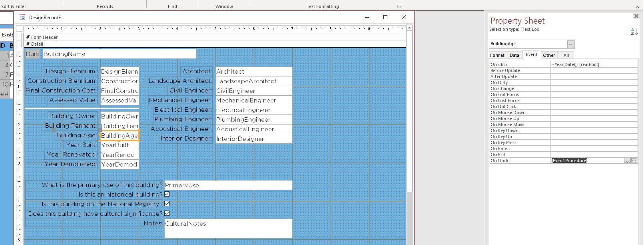
Task: Click the form selector box at ruler corner
Action: click(x=19, y=28)
